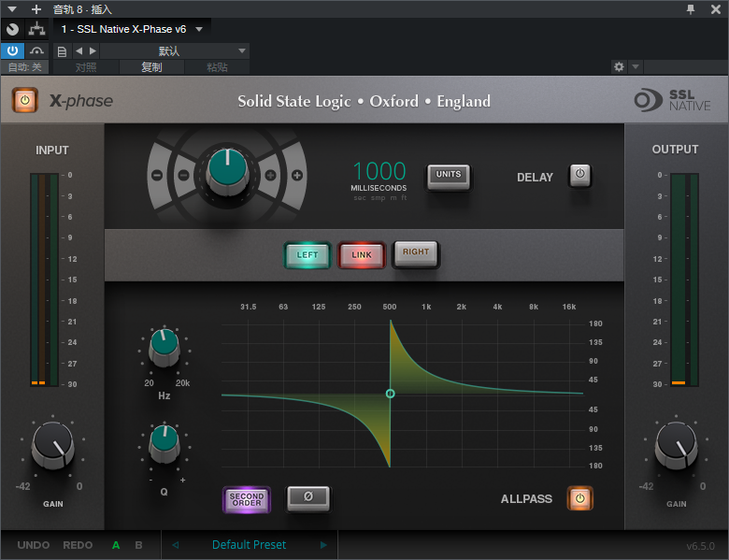The height and width of the screenshot is (560, 729).
Task: Click the SSL NATIVE logo
Action: pos(672,100)
